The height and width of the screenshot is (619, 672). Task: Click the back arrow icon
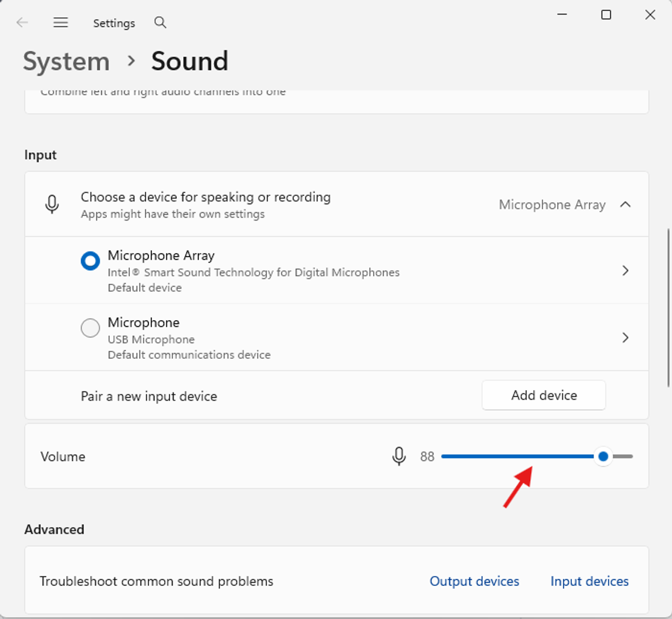coord(22,22)
